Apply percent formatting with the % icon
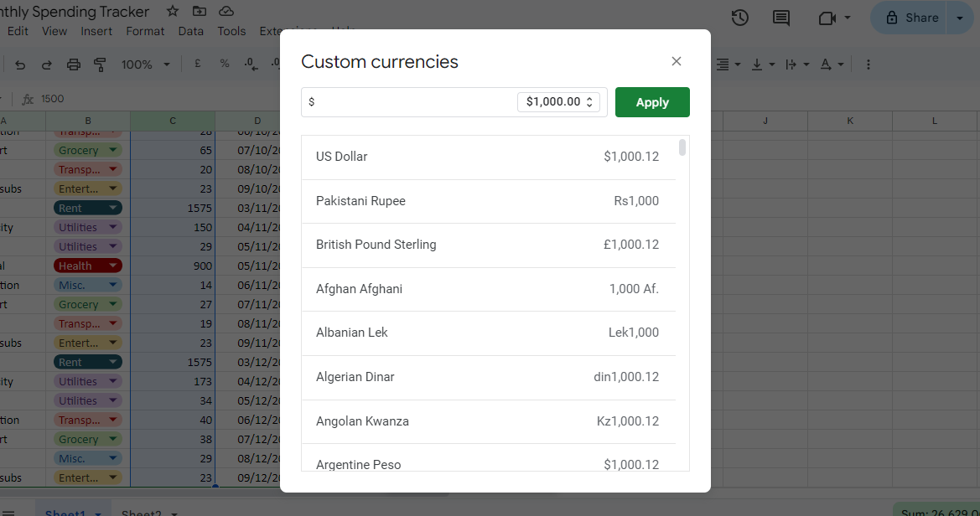Image resolution: width=980 pixels, height=516 pixels. pos(224,64)
